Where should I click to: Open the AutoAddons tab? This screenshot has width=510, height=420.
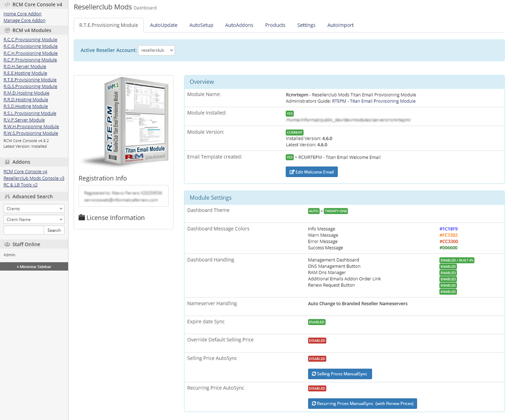(x=239, y=25)
